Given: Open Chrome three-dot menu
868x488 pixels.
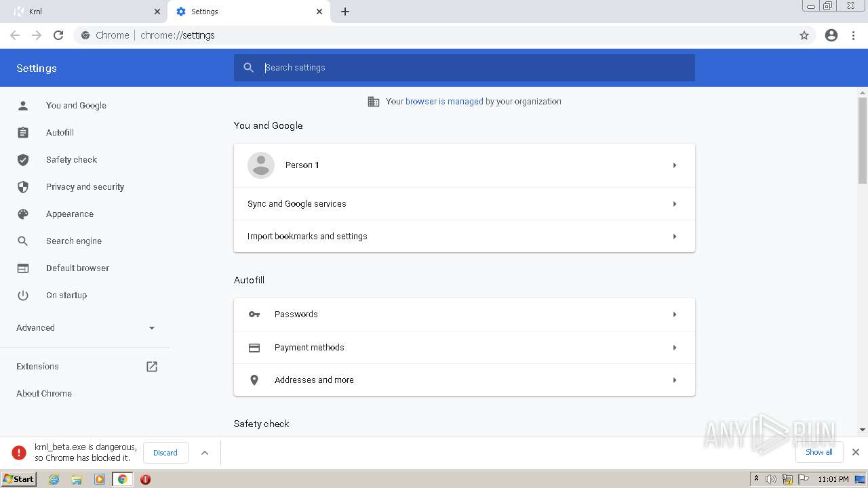Looking at the screenshot, I should point(854,35).
